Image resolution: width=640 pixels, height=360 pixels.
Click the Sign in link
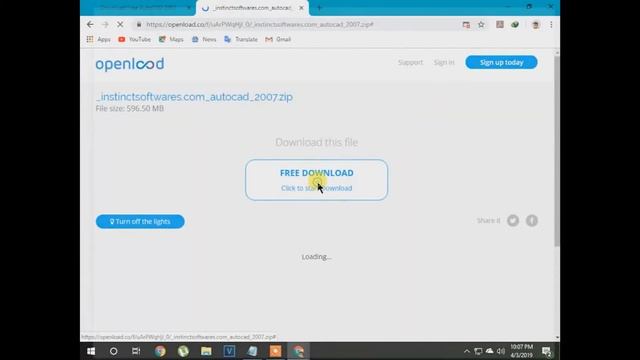(444, 62)
